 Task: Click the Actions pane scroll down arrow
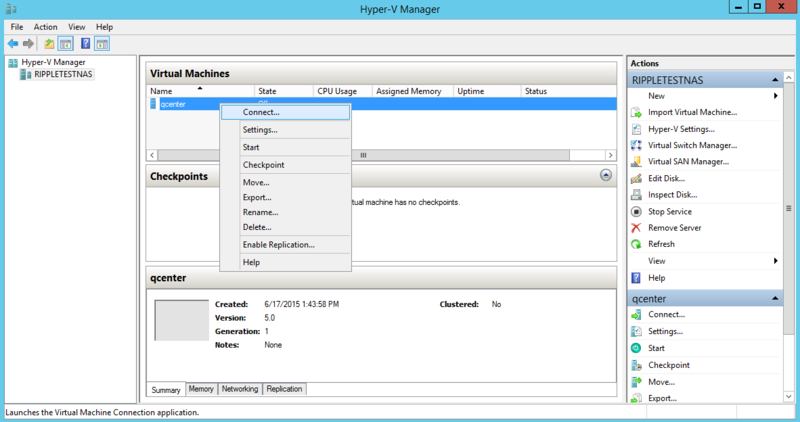789,396
